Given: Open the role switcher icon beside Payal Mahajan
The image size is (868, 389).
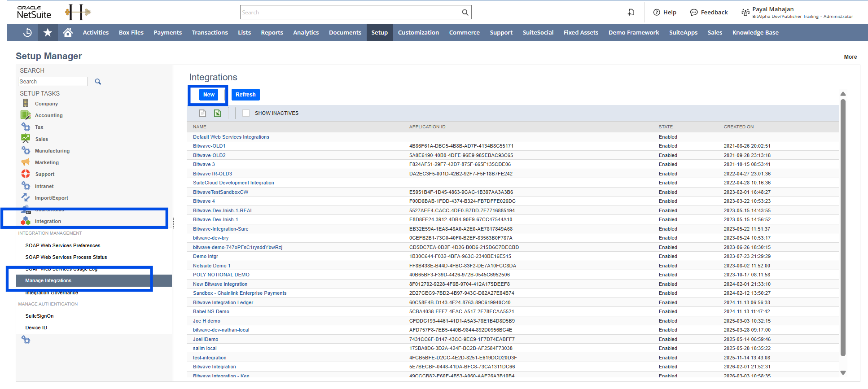Looking at the screenshot, I should (x=745, y=12).
